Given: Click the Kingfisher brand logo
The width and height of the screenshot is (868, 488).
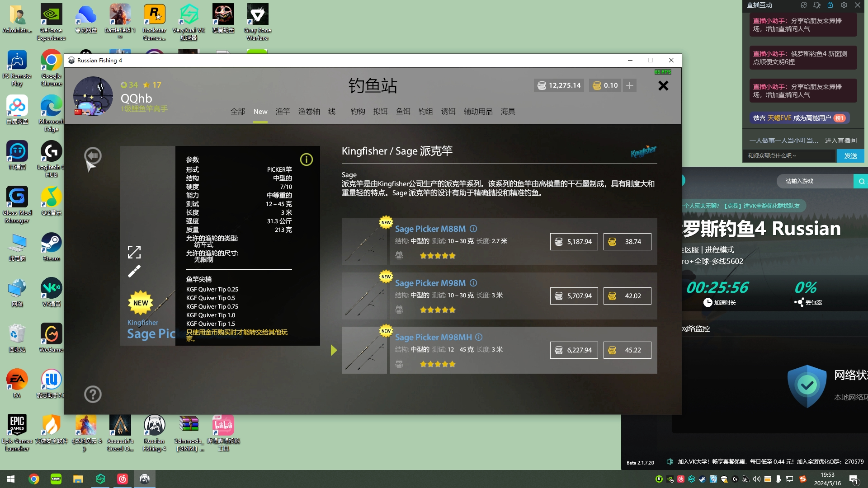Looking at the screenshot, I should click(644, 151).
